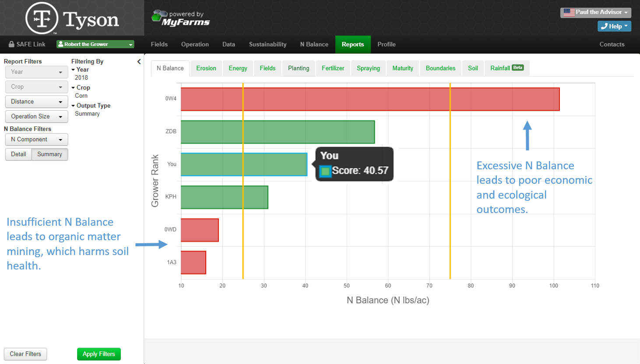The height and width of the screenshot is (364, 640).
Task: Open the Sustainability menu item
Action: point(267,44)
